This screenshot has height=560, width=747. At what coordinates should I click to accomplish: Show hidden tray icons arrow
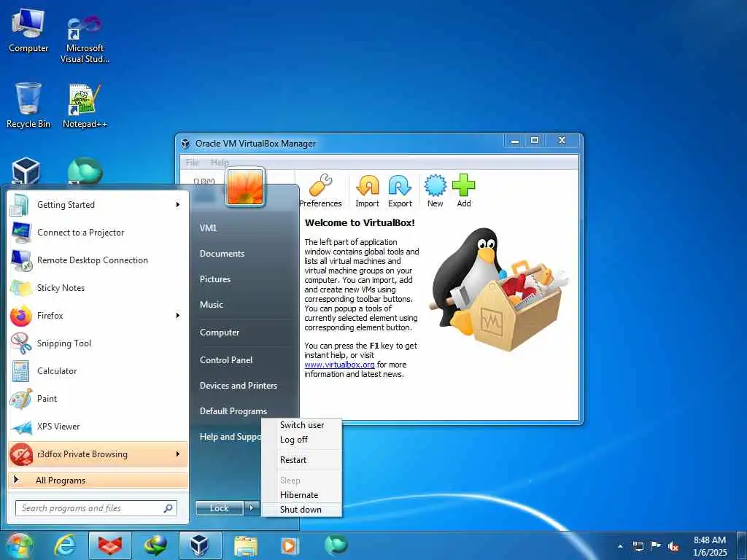click(x=620, y=547)
